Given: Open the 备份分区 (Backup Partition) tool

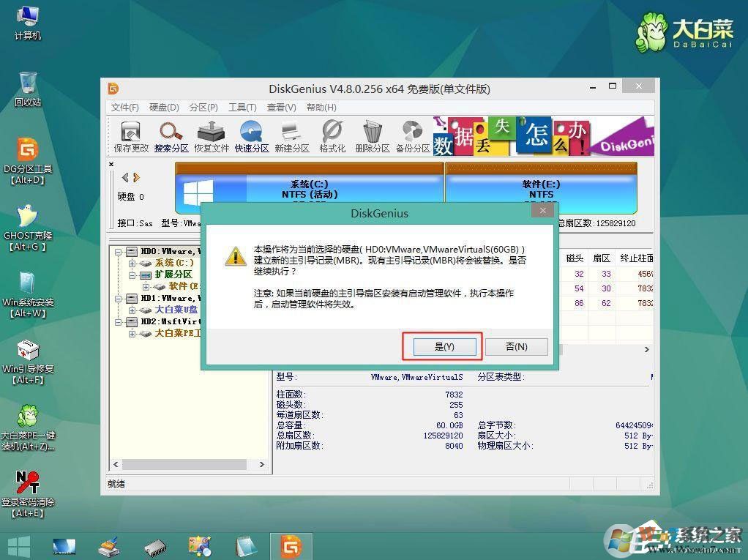Looking at the screenshot, I should tap(412, 135).
